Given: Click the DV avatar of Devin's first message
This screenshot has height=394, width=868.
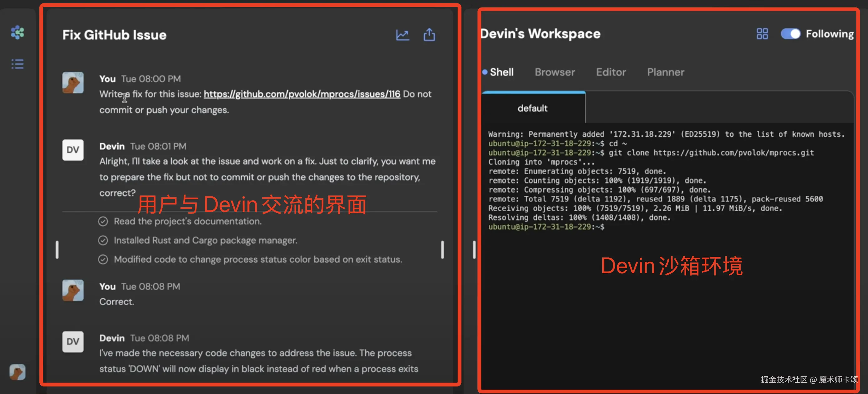Looking at the screenshot, I should point(73,150).
